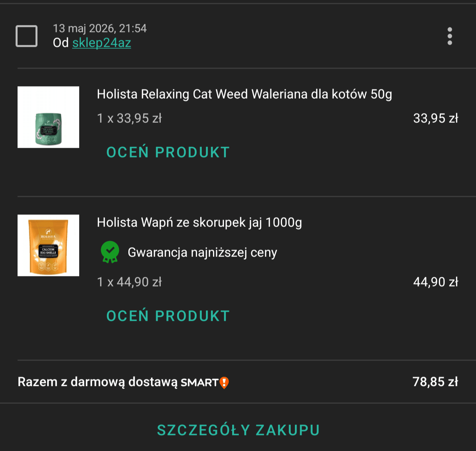Tick the checkbox for the sklep24az order
The image size is (476, 451).
click(x=27, y=36)
